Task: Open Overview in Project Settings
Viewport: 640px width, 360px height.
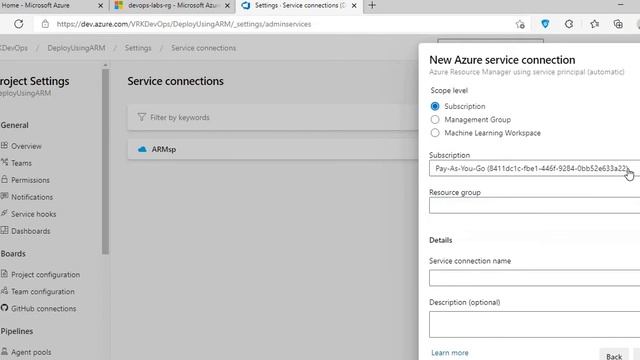Action: (x=26, y=146)
